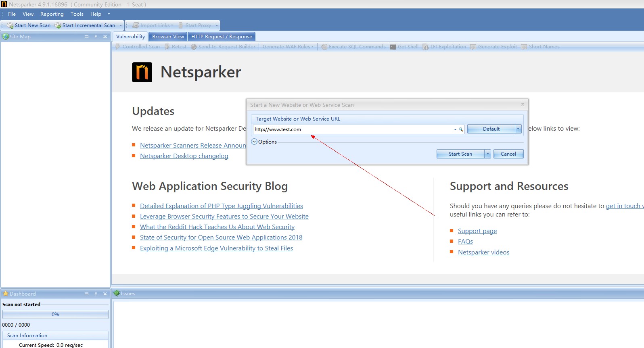
Task: Open the Help menu
Action: point(96,14)
